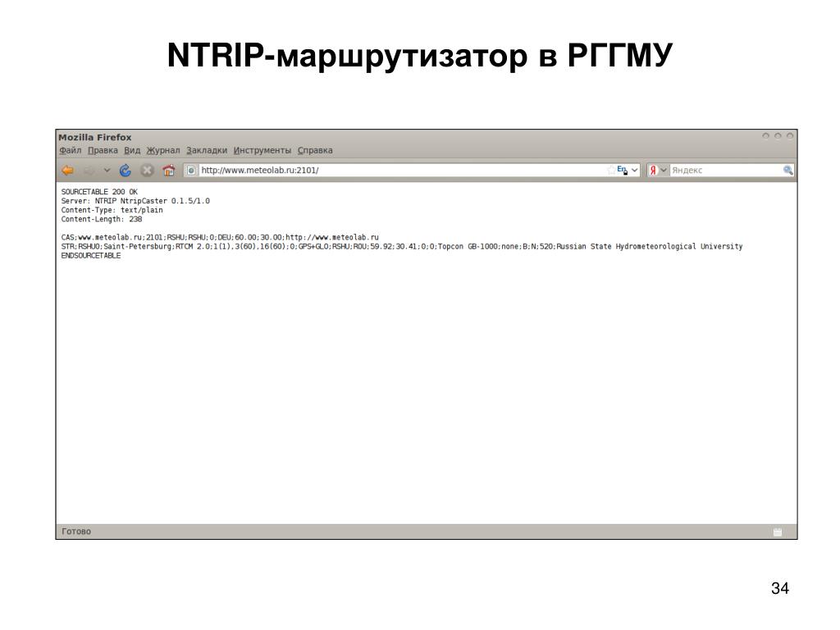840x630 pixels.
Task: Click the slide number 34
Action: [x=780, y=588]
